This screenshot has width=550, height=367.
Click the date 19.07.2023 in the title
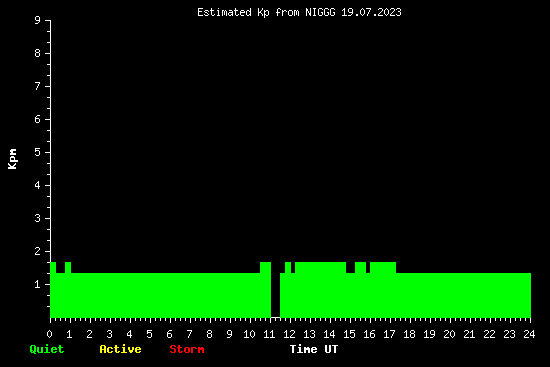pos(371,13)
